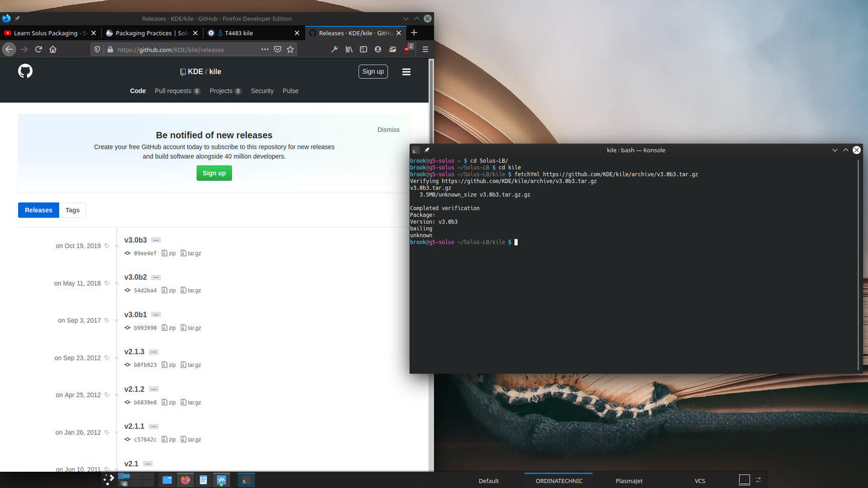
Task: Open a new Firefox tab
Action: tap(414, 33)
